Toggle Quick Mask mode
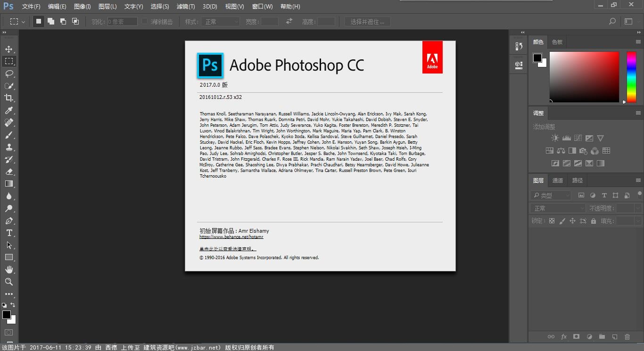The height and width of the screenshot is (351, 644). pos(8,332)
